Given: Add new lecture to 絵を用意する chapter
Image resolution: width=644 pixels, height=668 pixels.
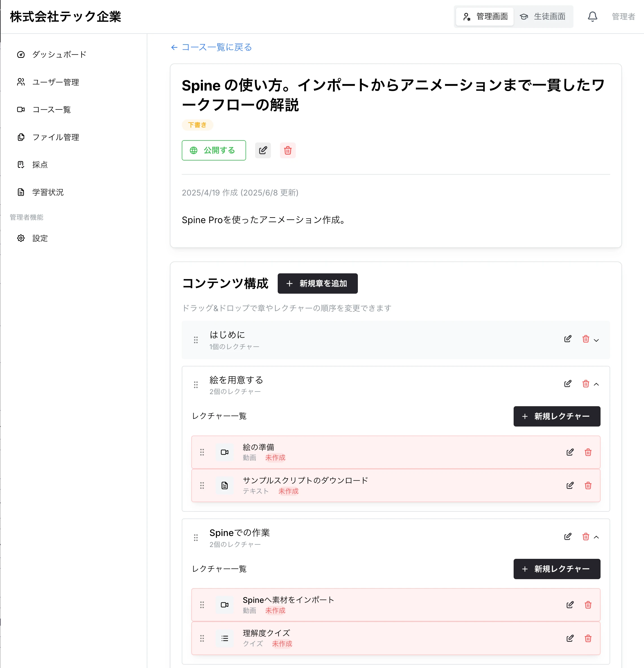Looking at the screenshot, I should (x=557, y=416).
